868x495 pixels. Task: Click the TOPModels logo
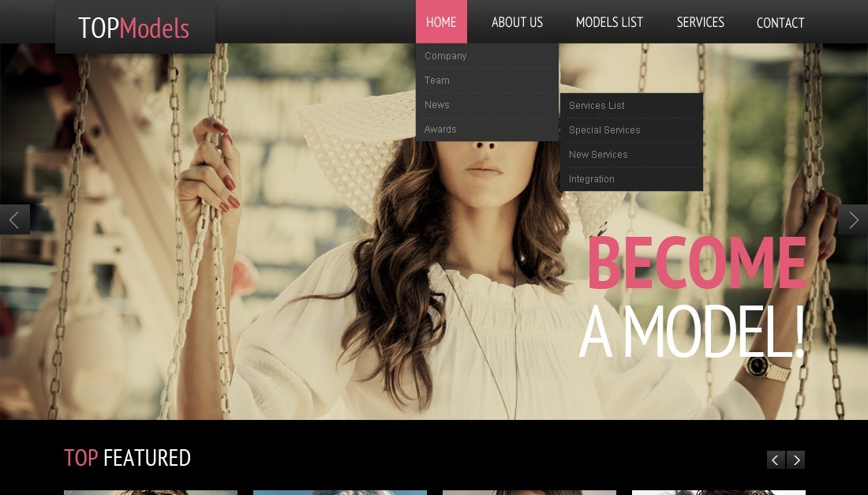[134, 28]
